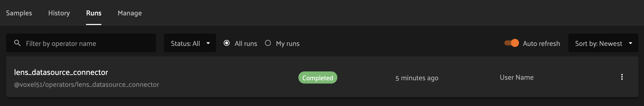Select the Runs tab
The width and height of the screenshot is (644, 106).
pos(94,13)
